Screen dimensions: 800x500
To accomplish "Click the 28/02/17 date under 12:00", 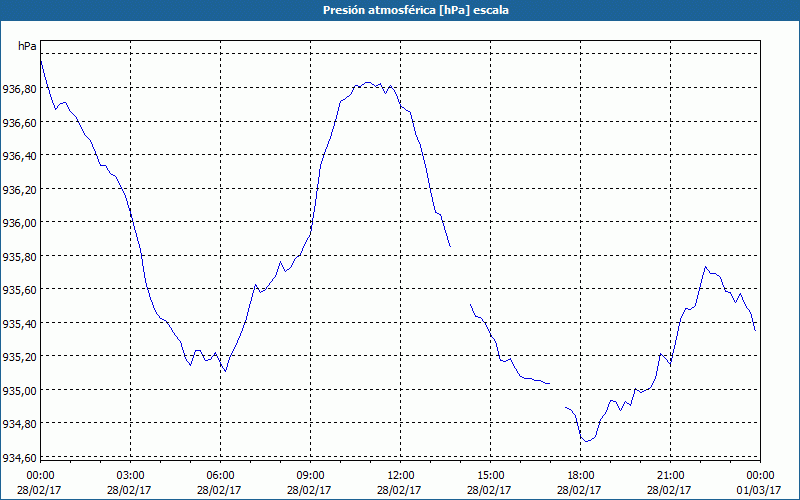I will (x=399, y=490).
